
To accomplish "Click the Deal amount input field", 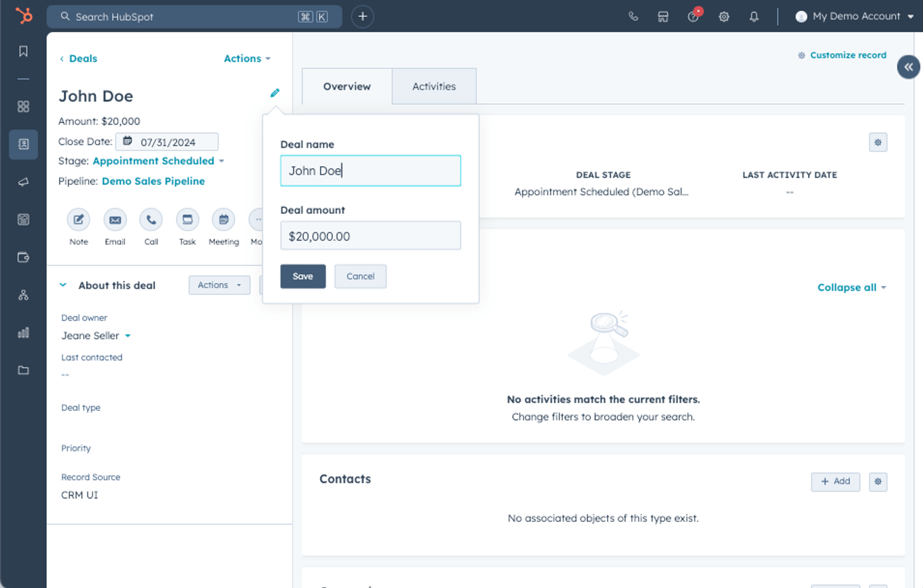I will tap(370, 236).
